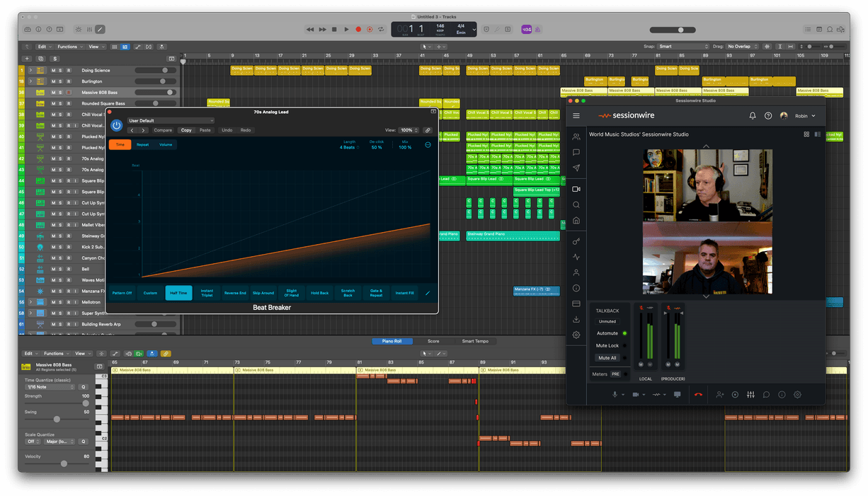
Task: Enable Mute Lock in the Talkback panel
Action: pos(607,345)
